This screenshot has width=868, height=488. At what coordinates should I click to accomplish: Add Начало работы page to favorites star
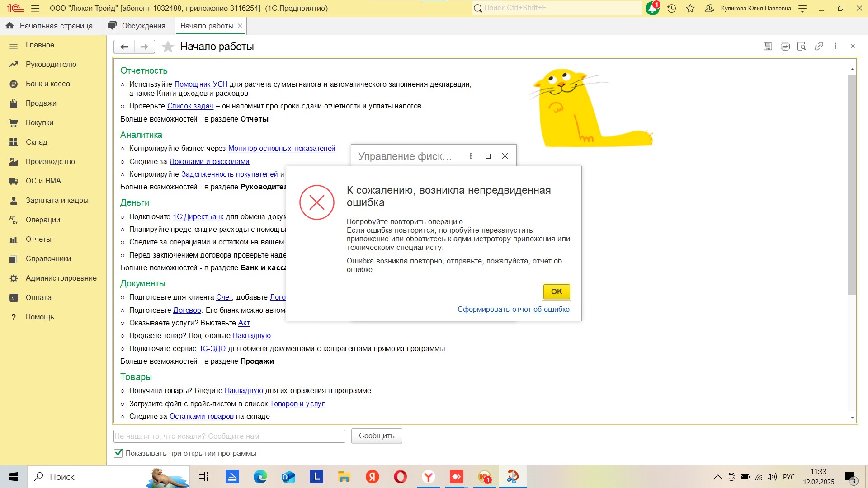click(168, 47)
